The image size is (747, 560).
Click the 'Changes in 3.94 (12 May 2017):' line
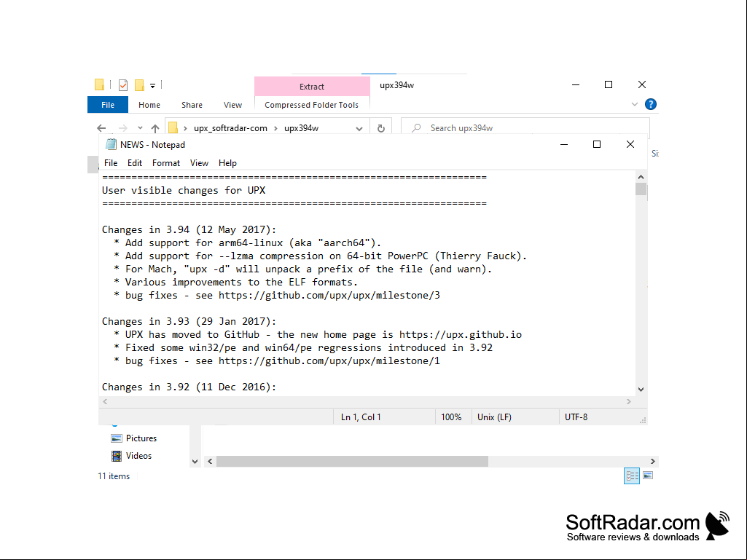click(x=189, y=229)
